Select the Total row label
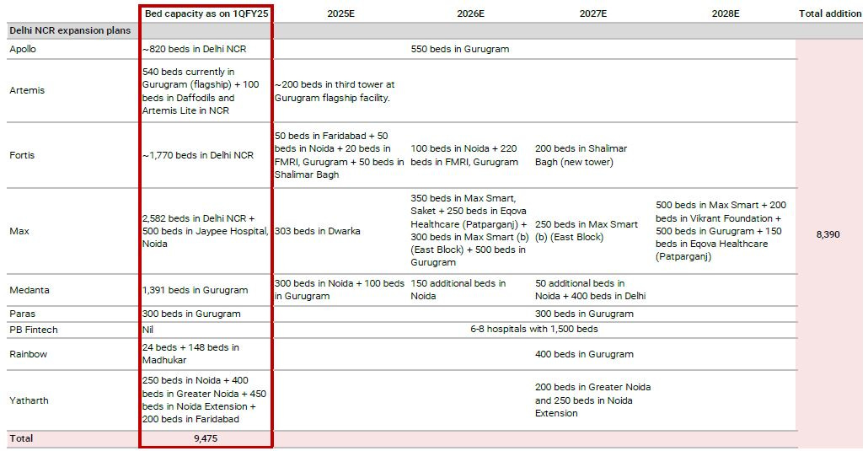This screenshot has height=451, width=868. [21, 438]
